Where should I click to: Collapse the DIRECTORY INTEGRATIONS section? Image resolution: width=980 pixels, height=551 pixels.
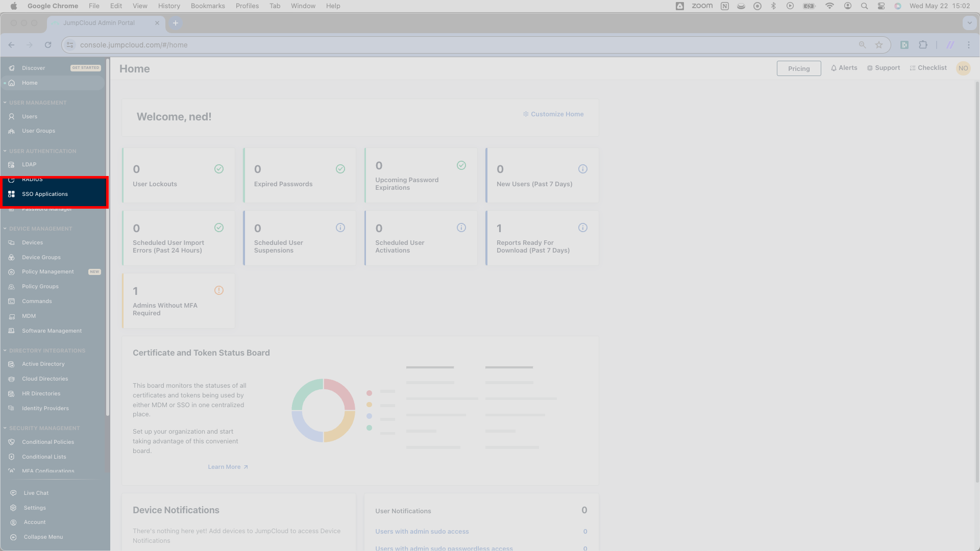point(4,350)
